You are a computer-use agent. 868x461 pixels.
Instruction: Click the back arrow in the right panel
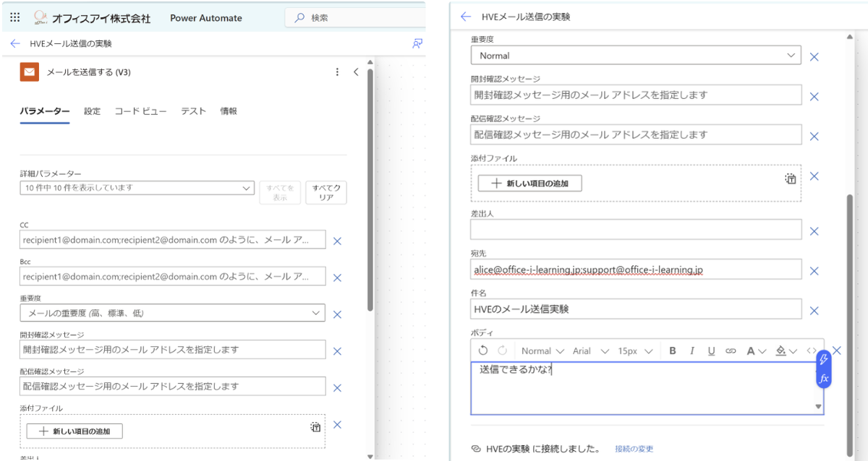point(466,17)
